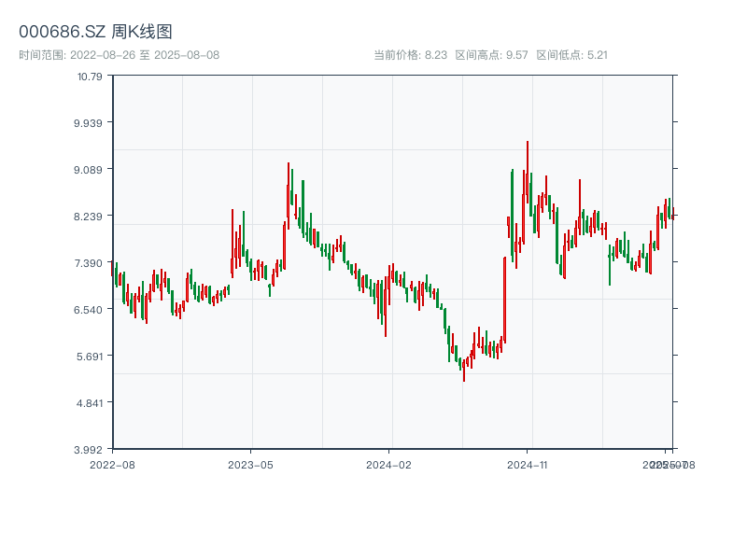The width and height of the screenshot is (747, 560).
Task: Click y-axis label 9.939
Action: tap(88, 123)
